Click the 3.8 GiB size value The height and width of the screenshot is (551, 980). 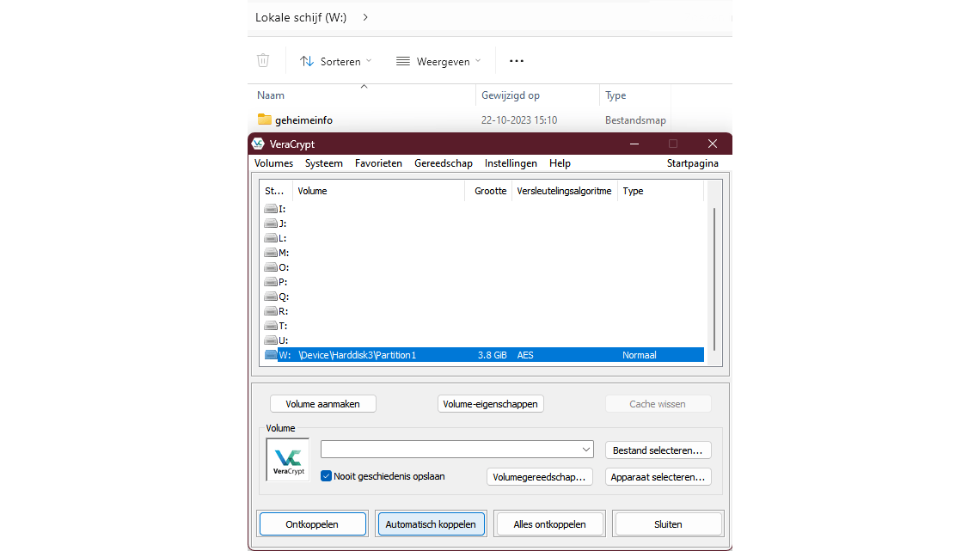[492, 355]
